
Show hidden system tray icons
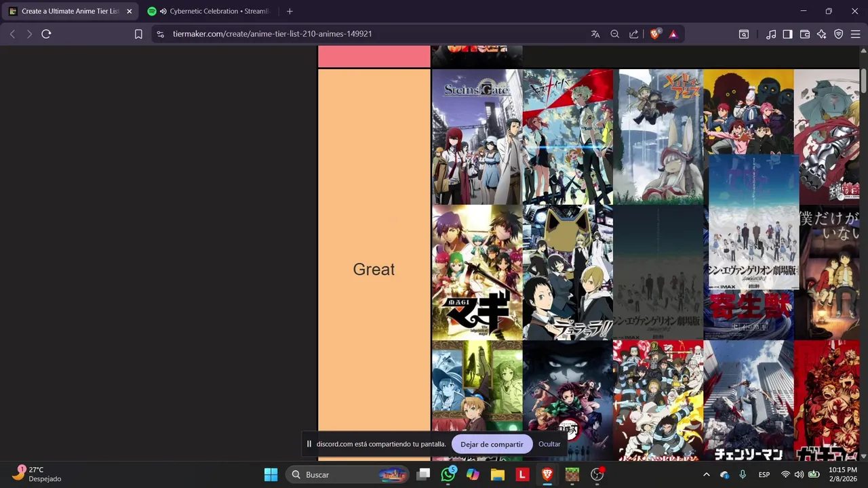point(706,474)
